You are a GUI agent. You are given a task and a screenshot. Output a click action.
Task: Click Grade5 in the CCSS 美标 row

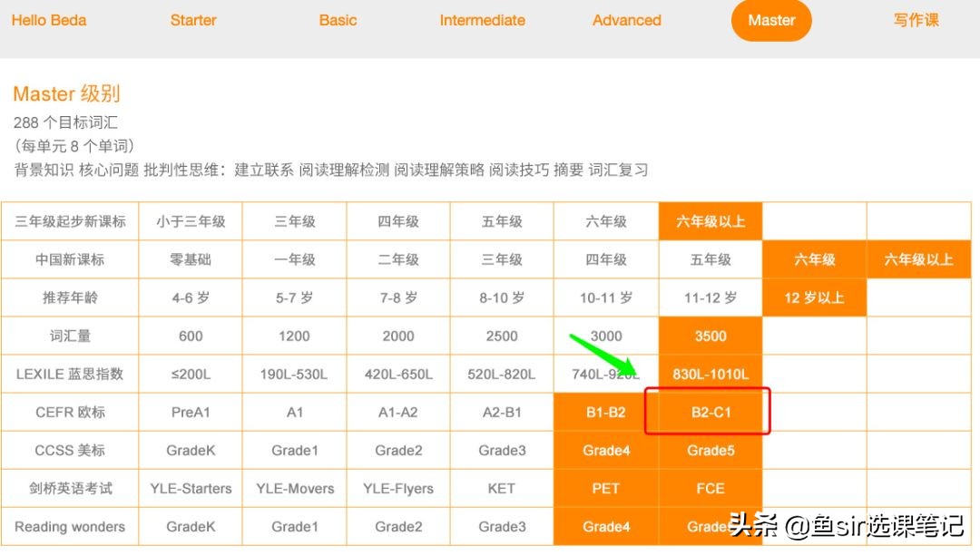[710, 450]
